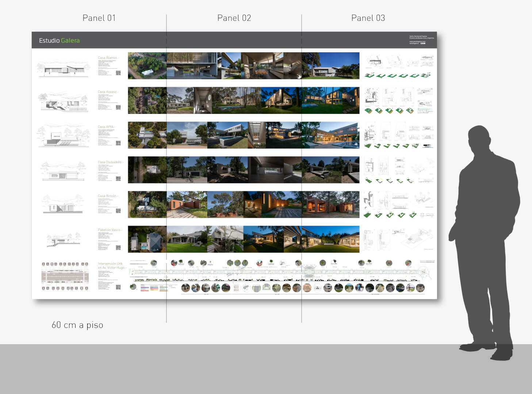Select the Panel 01 label

(99, 18)
